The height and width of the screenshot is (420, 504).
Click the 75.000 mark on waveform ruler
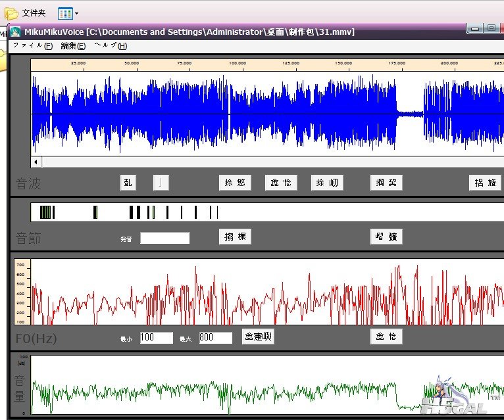click(184, 63)
